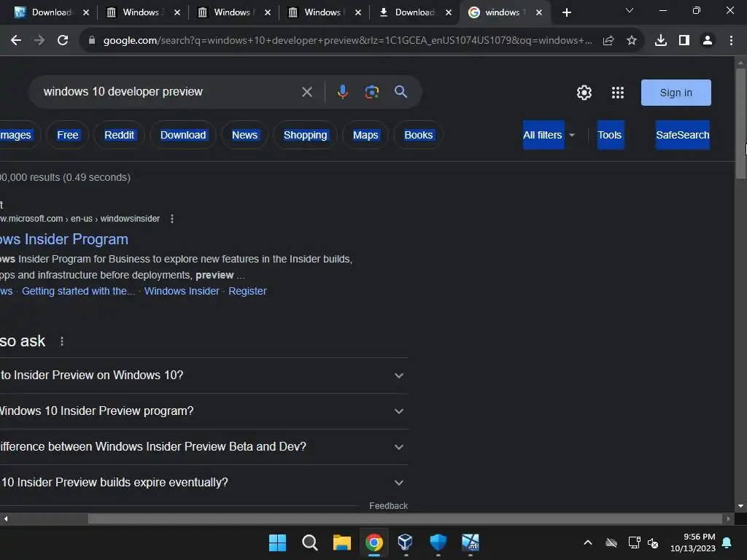Select the Shopping filter chip
Screen dimensions: 747x560
[306, 135]
